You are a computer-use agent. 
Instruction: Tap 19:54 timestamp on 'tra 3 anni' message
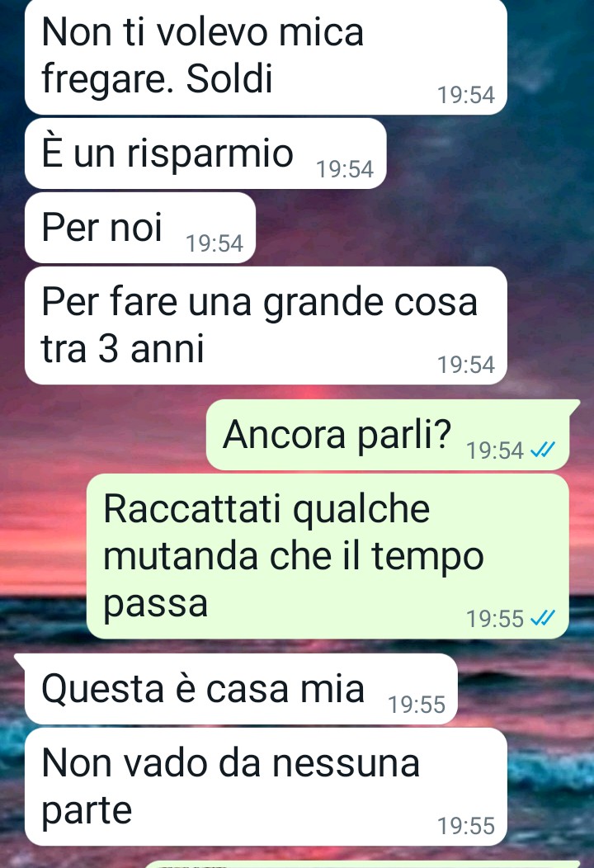point(466,365)
